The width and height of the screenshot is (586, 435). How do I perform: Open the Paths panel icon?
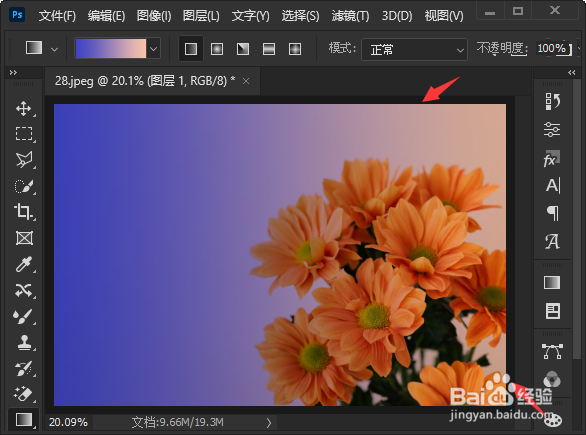point(552,352)
